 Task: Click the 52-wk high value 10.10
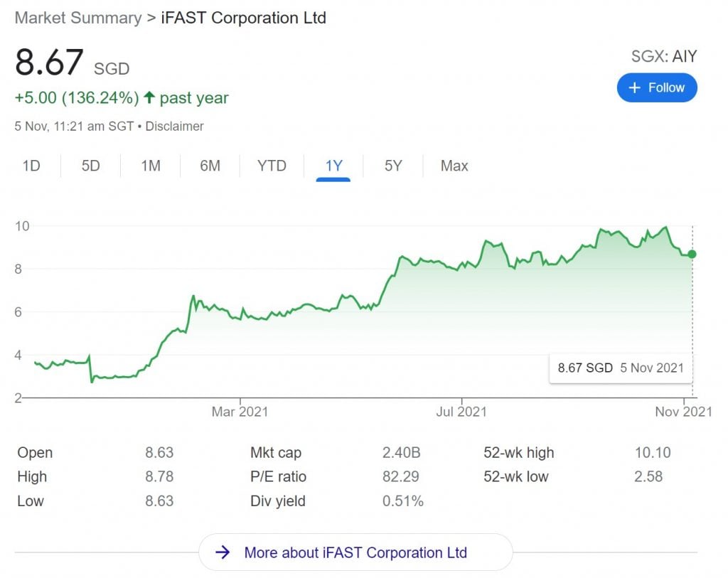[x=653, y=453]
